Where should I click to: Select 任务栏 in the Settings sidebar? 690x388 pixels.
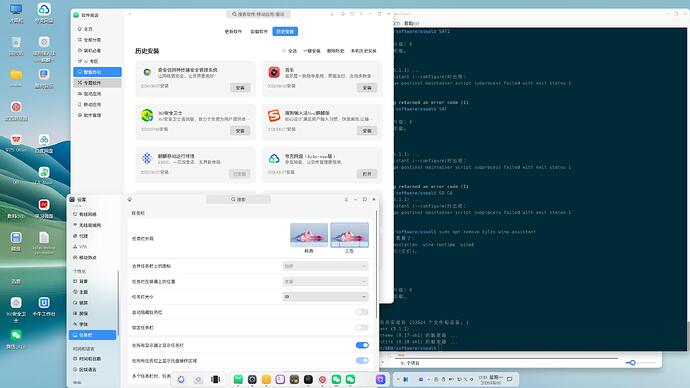[x=92, y=335]
